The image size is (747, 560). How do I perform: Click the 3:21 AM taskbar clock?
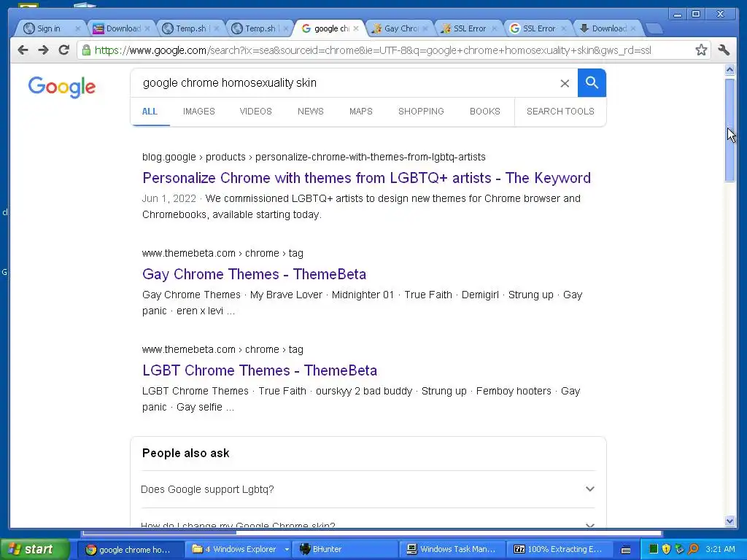tap(720, 549)
